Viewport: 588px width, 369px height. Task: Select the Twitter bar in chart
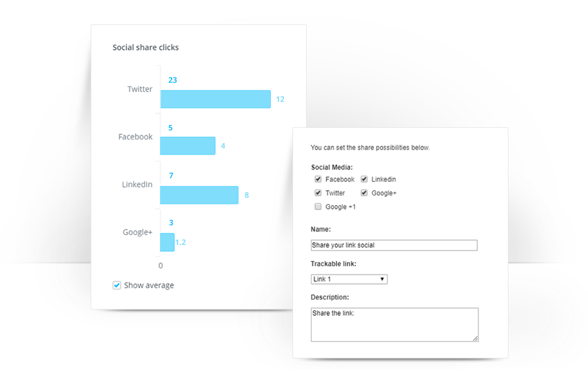click(x=215, y=99)
